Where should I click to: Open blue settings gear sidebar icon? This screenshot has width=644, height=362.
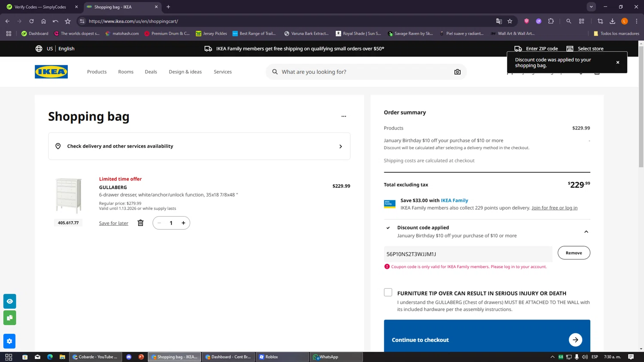pyautogui.click(x=9, y=341)
